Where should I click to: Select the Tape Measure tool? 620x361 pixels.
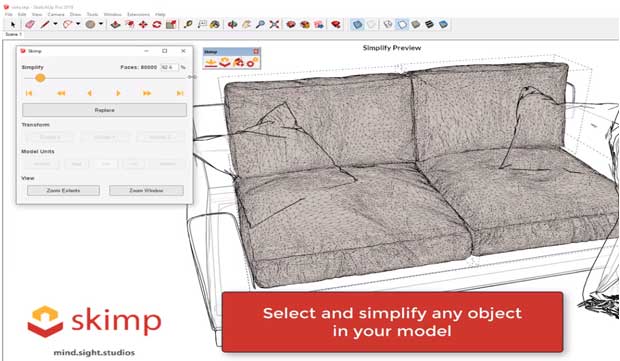tap(188, 25)
